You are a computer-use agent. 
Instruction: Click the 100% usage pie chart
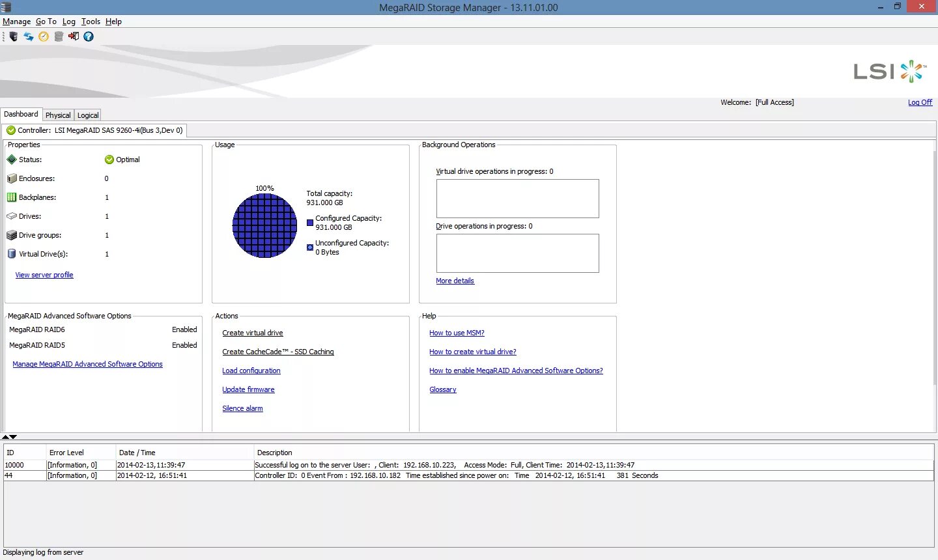click(264, 226)
